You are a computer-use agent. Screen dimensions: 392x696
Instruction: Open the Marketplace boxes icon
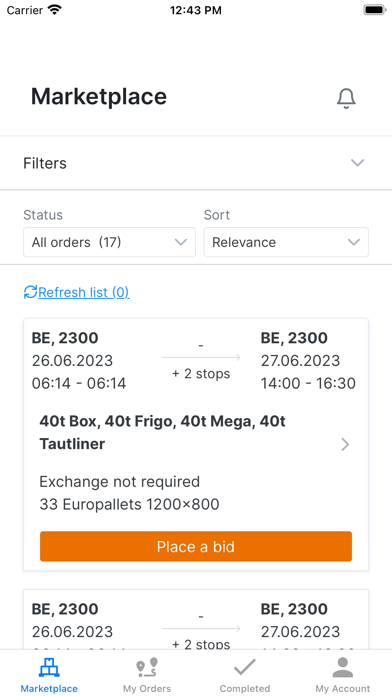coord(49,667)
